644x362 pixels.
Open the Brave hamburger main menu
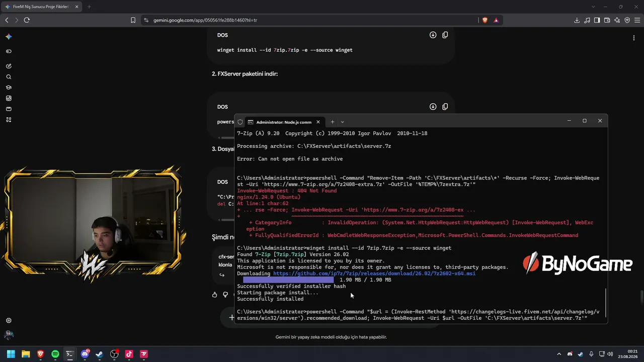pyautogui.click(x=637, y=20)
